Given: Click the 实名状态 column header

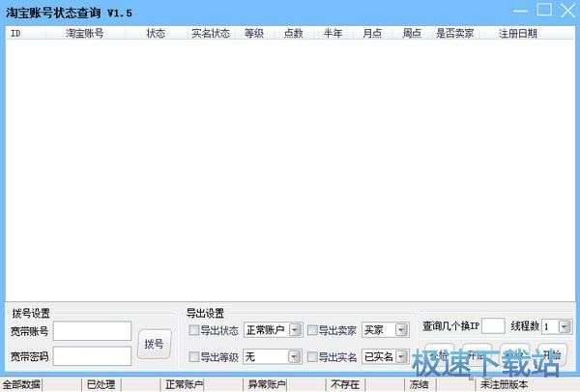Looking at the screenshot, I should [210, 33].
